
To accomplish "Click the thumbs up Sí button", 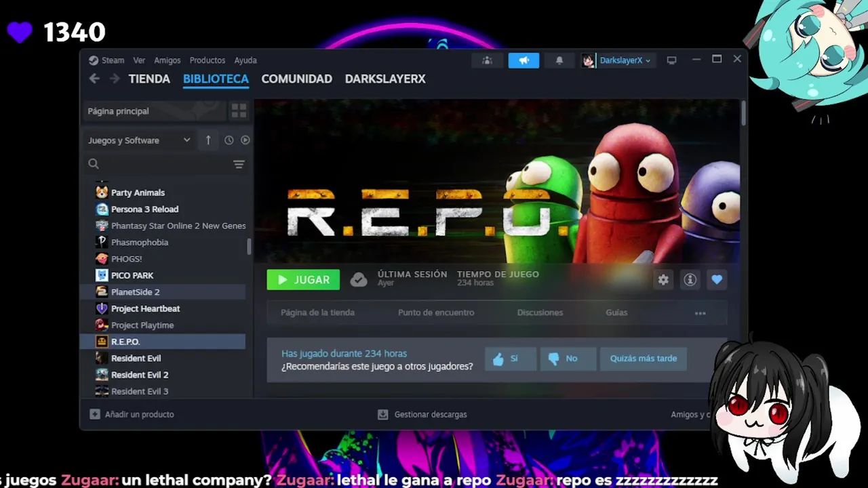I will pyautogui.click(x=511, y=359).
